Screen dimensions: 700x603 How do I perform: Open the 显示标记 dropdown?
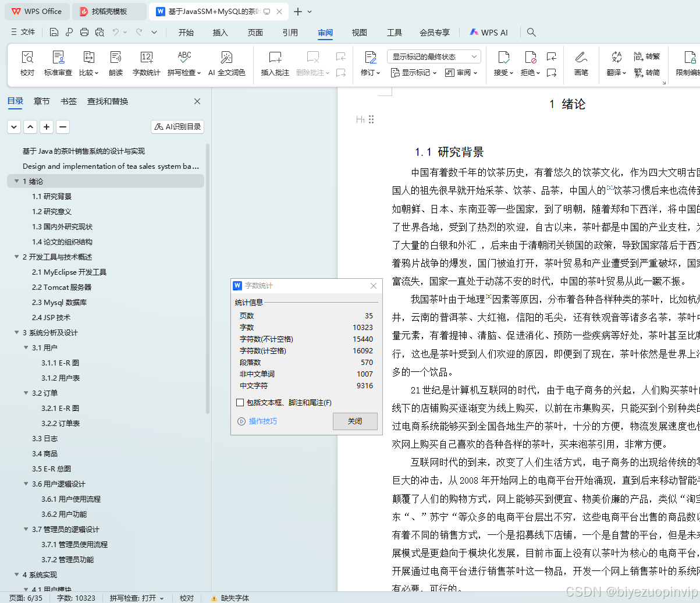[x=413, y=72]
